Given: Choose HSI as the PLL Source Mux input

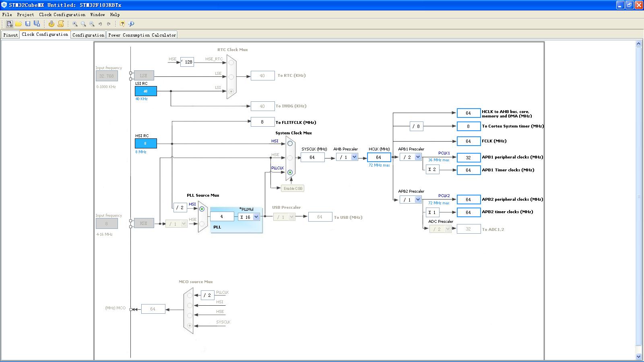Looking at the screenshot, I should 202,209.
